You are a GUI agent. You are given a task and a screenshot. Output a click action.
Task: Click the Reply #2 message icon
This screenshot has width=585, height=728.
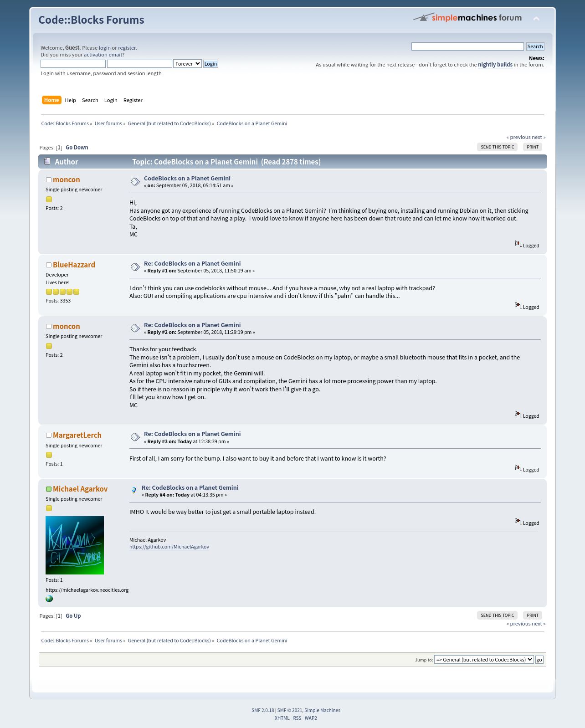135,328
